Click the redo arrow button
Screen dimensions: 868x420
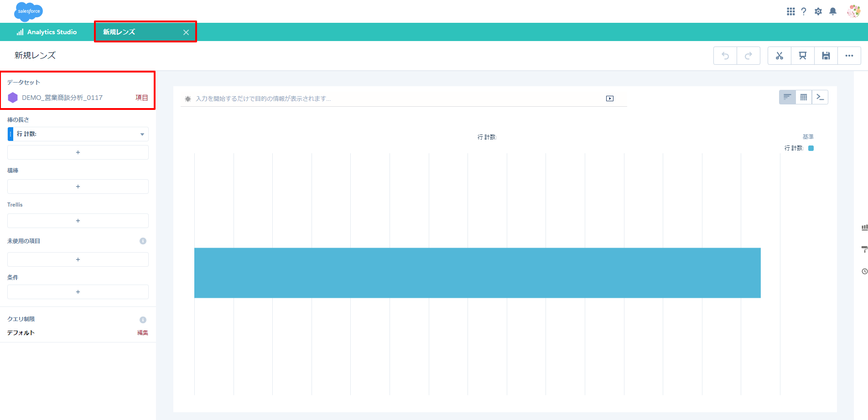click(748, 56)
